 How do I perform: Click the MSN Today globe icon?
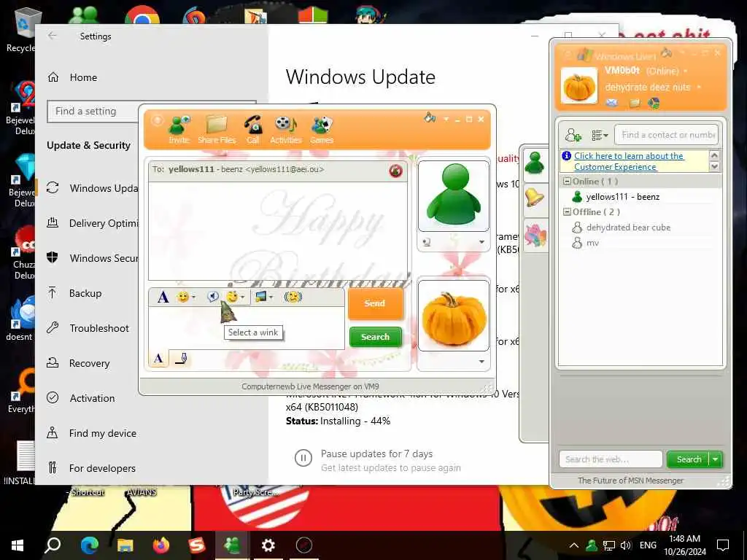[654, 102]
